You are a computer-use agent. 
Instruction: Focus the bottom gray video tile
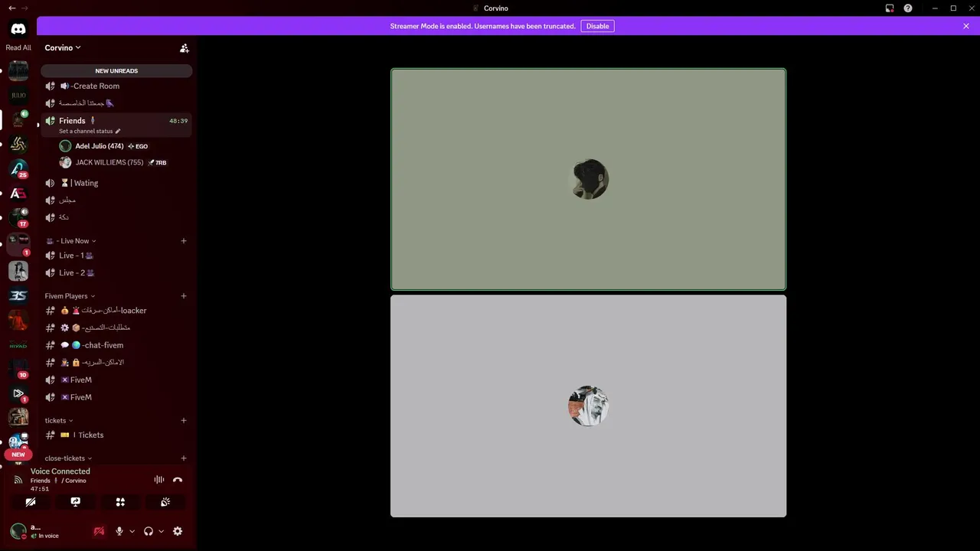(588, 406)
